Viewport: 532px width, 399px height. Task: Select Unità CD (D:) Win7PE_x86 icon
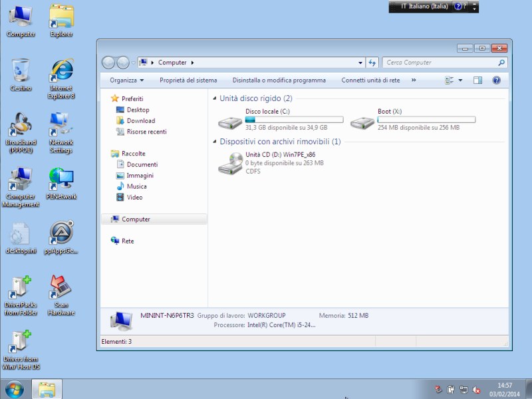click(230, 163)
